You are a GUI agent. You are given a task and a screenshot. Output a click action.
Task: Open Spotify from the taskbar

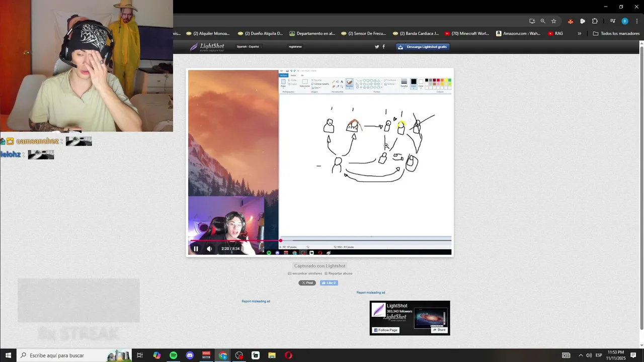pyautogui.click(x=173, y=355)
